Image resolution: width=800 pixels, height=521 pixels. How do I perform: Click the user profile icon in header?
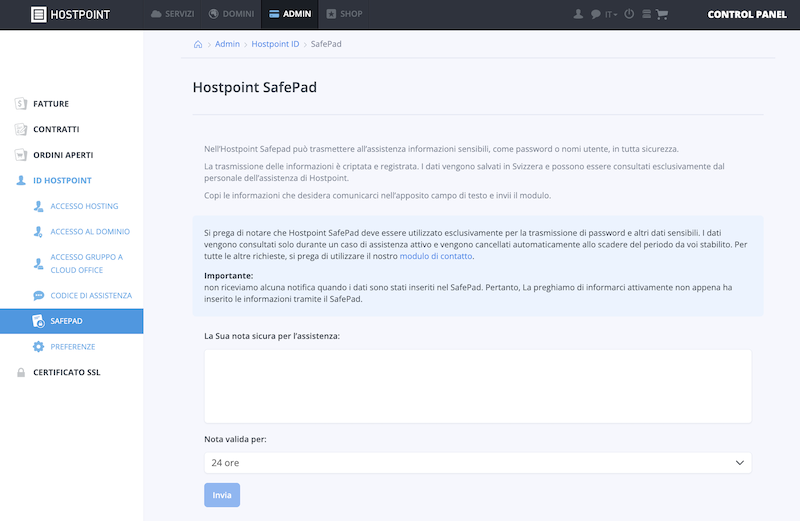(578, 14)
